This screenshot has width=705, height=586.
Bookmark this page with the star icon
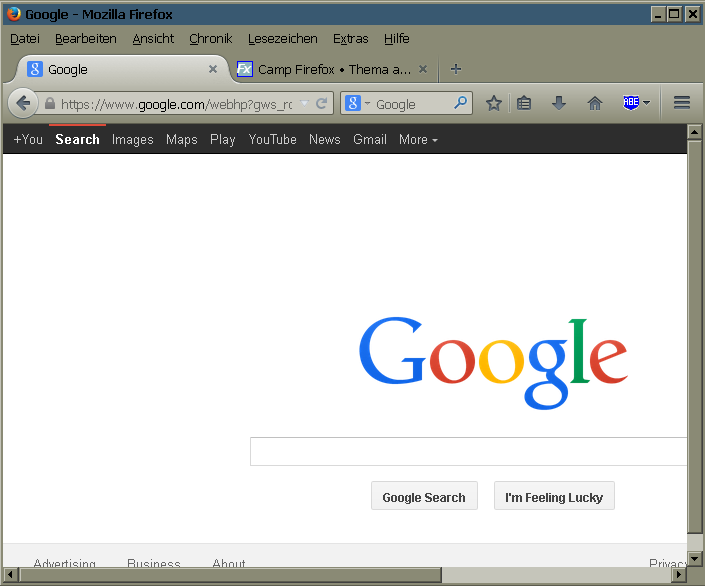click(494, 103)
